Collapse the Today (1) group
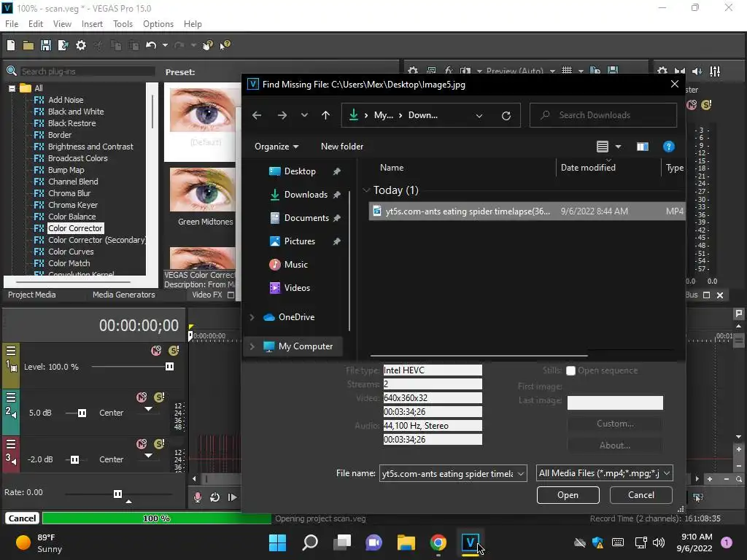The width and height of the screenshot is (747, 560). point(366,190)
